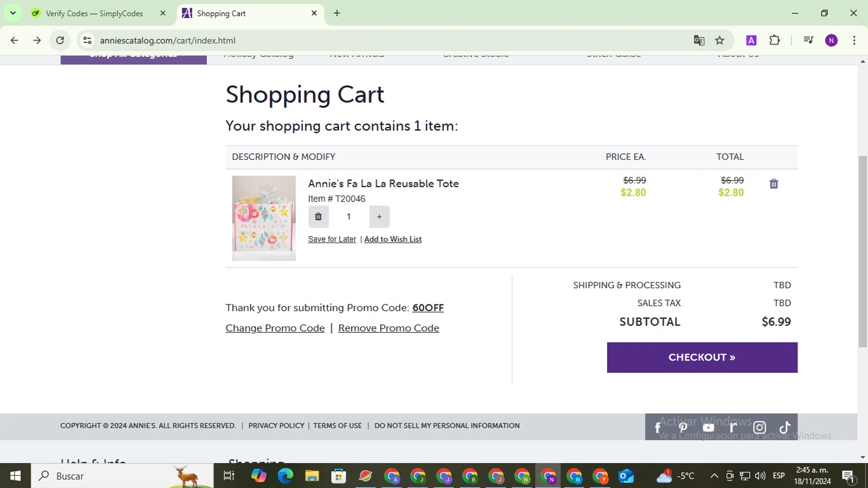The height and width of the screenshot is (488, 868).
Task: Open Do Not Sell My Personal Information link
Action: point(447,425)
